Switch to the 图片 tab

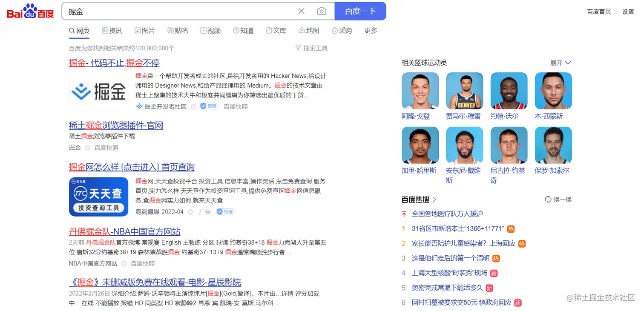(145, 31)
